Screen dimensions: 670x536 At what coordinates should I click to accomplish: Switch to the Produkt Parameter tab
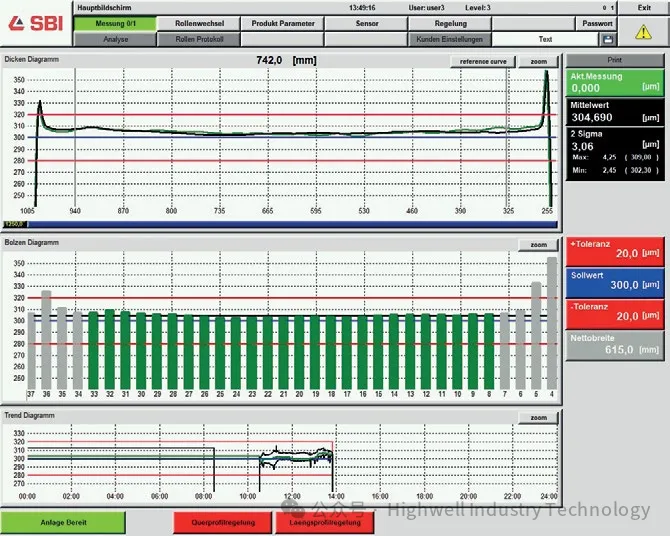pos(283,23)
